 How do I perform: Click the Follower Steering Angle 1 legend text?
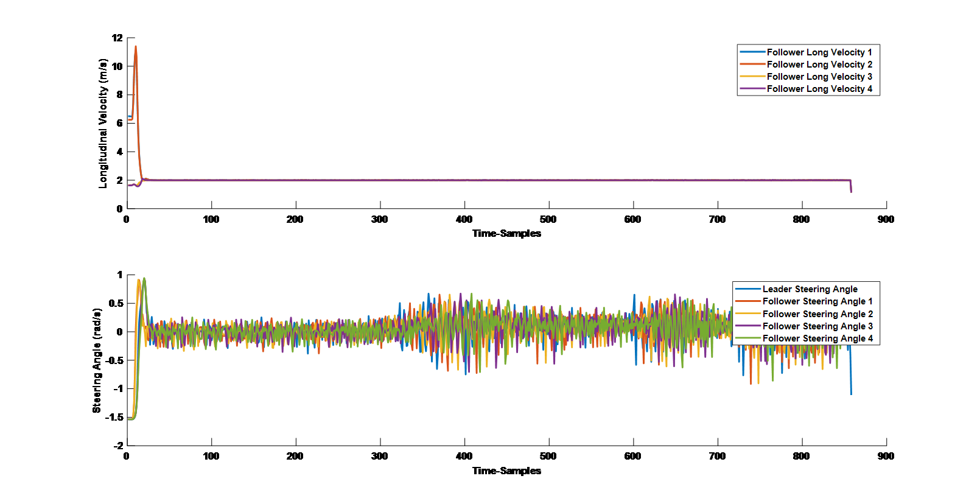817,301
